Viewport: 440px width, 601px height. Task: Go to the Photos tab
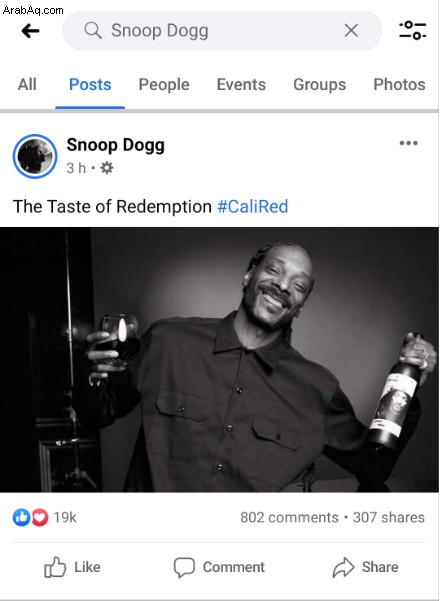pyautogui.click(x=399, y=84)
